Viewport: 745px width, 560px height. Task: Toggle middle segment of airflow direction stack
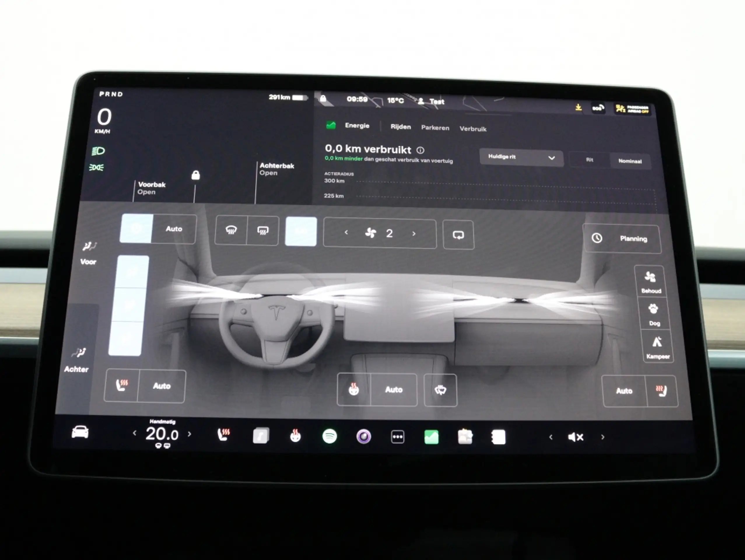coord(129,304)
